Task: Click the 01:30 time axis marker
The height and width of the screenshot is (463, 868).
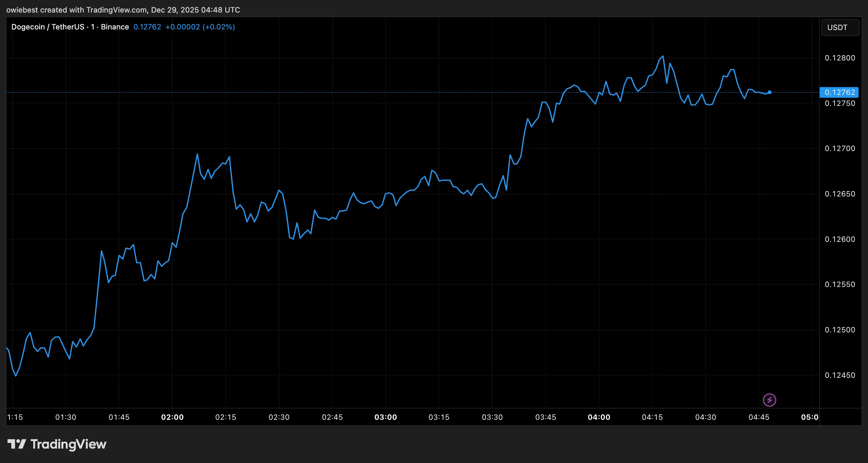Action: [66, 417]
